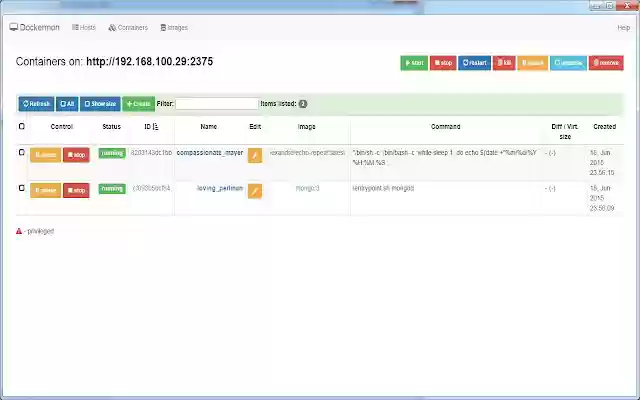640x400 pixels.
Task: Open the loving_perlman container name
Action: coord(220,188)
